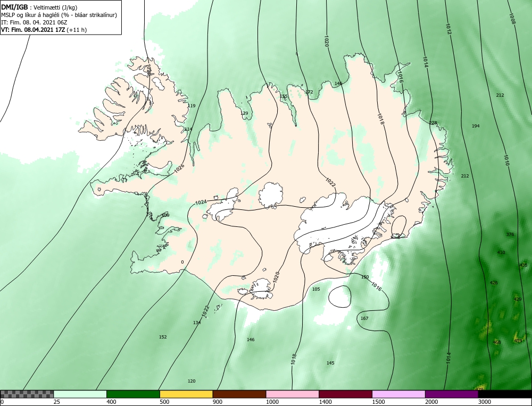Click the map value "172"
Image resolution: width=532 pixels, height=406 pixels.
coord(309,92)
